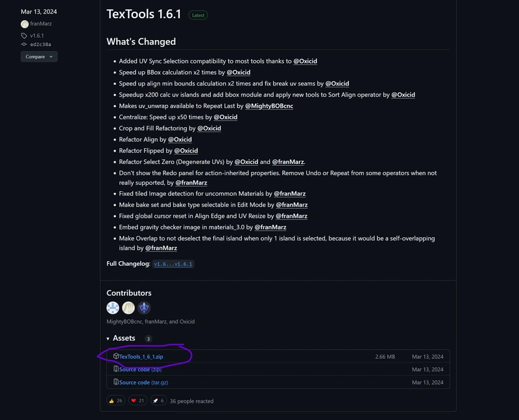
Task: Click the v1.6.1 tag icon
Action: coord(24,36)
